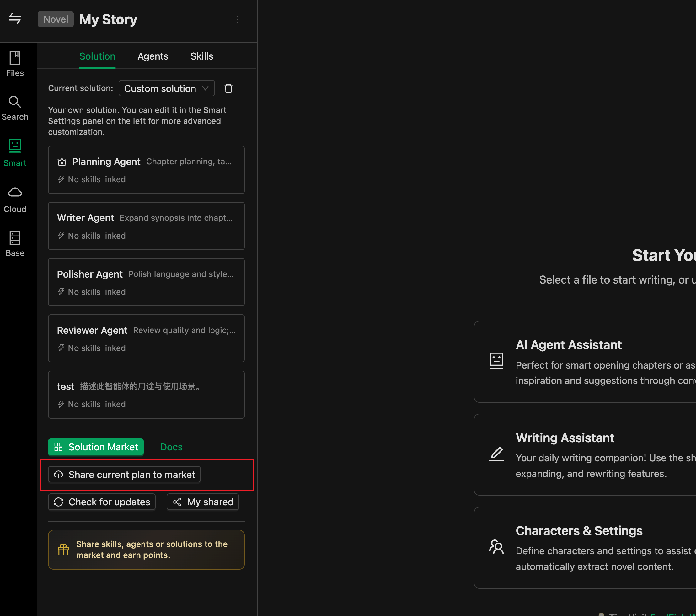
Task: Open the Planning Agent card
Action: (x=147, y=170)
